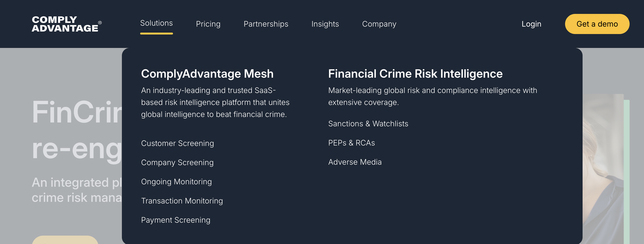Image resolution: width=644 pixels, height=244 pixels.
Task: Select Payment Screening link
Action: point(175,220)
